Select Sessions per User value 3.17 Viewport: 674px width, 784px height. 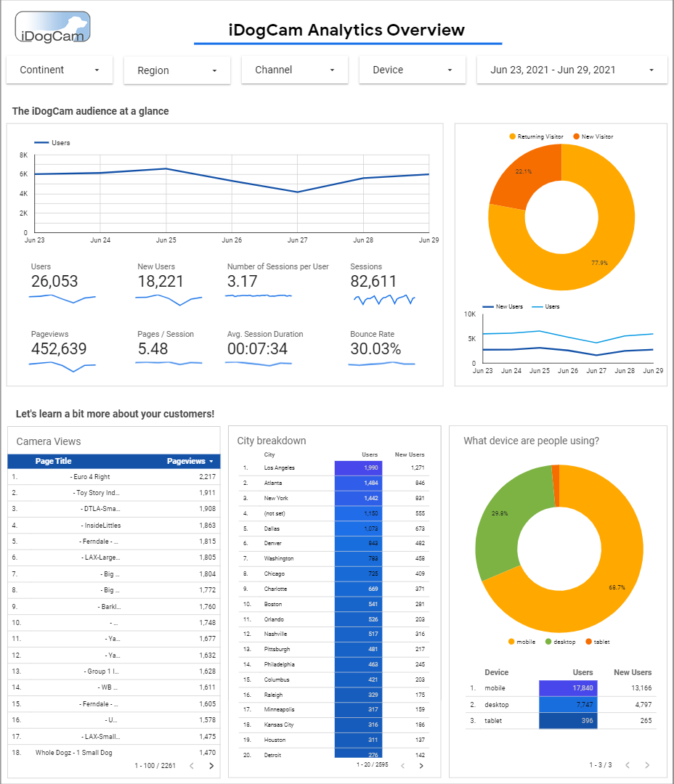coord(242,282)
